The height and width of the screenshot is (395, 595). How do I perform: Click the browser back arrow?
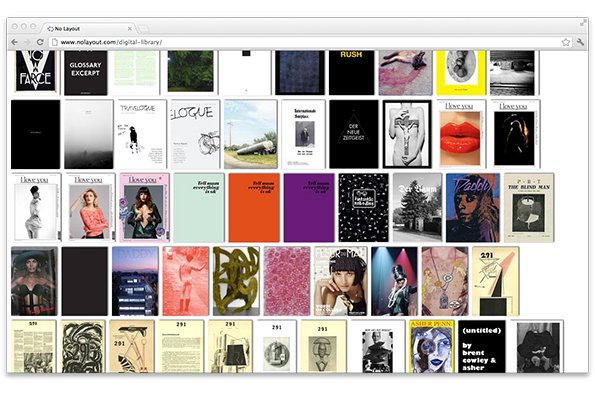(x=14, y=42)
